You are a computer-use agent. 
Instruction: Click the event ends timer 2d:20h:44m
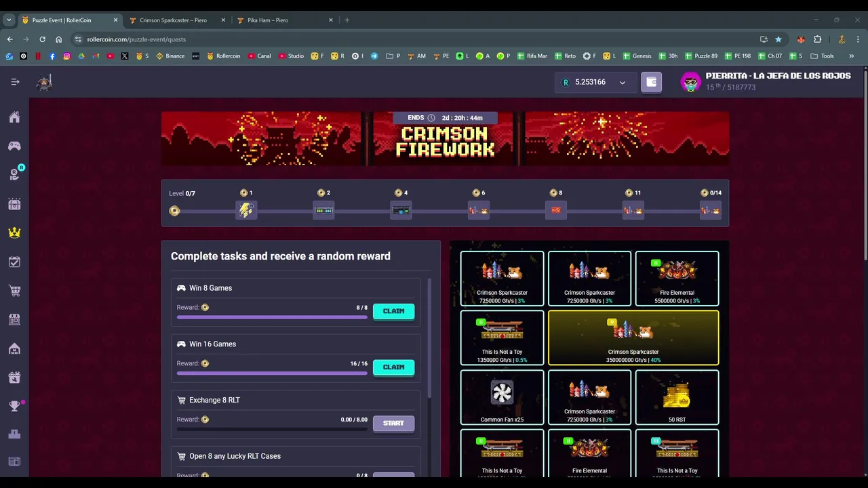[445, 118]
